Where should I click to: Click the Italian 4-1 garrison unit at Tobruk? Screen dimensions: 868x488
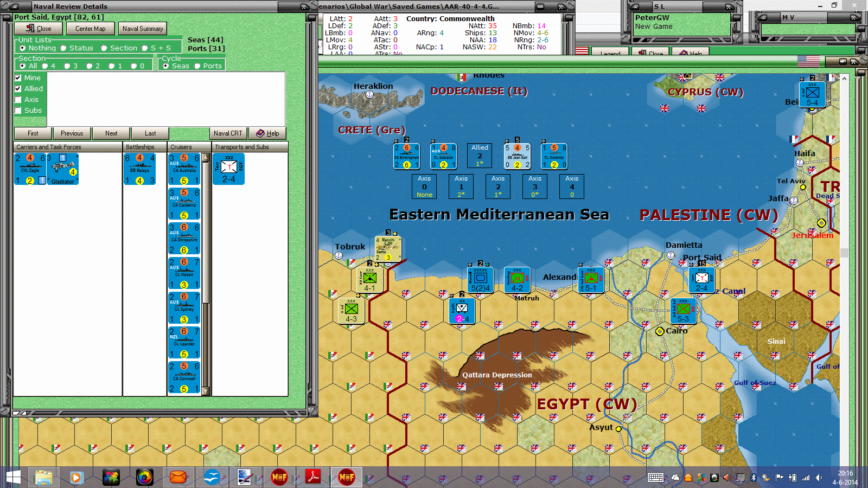click(x=369, y=280)
